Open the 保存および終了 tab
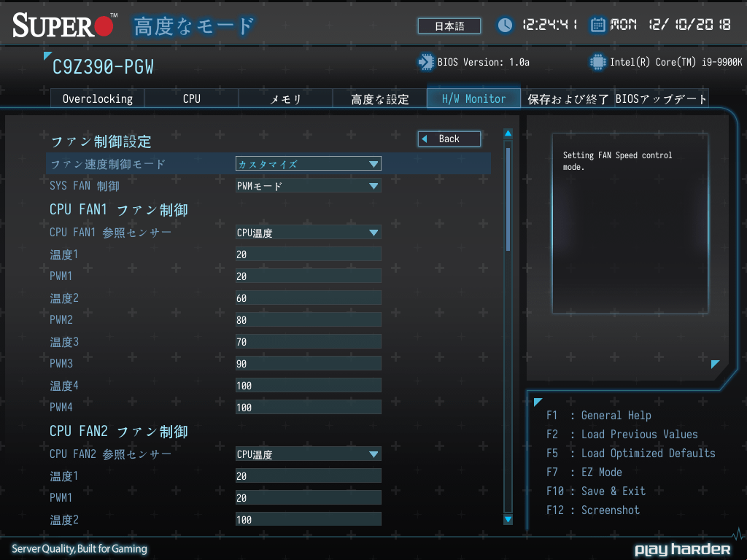Screen dimensions: 747x560 (568, 98)
